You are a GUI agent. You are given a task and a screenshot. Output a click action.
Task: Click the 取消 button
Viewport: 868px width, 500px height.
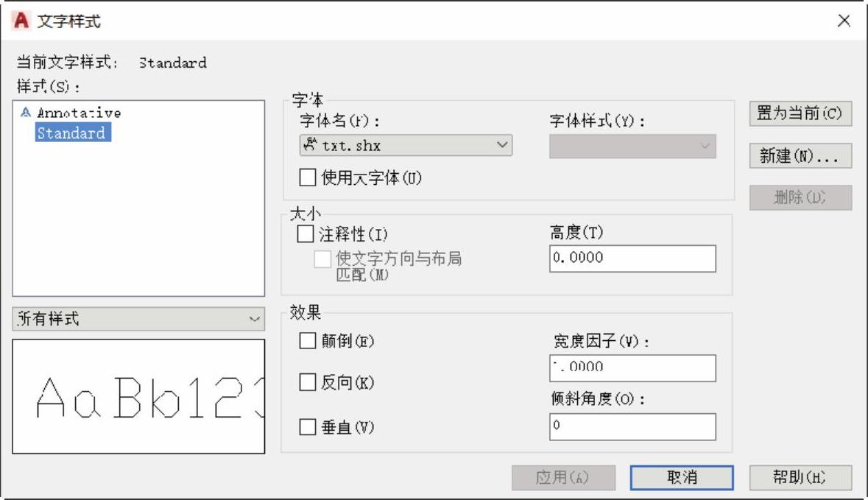pos(682,477)
